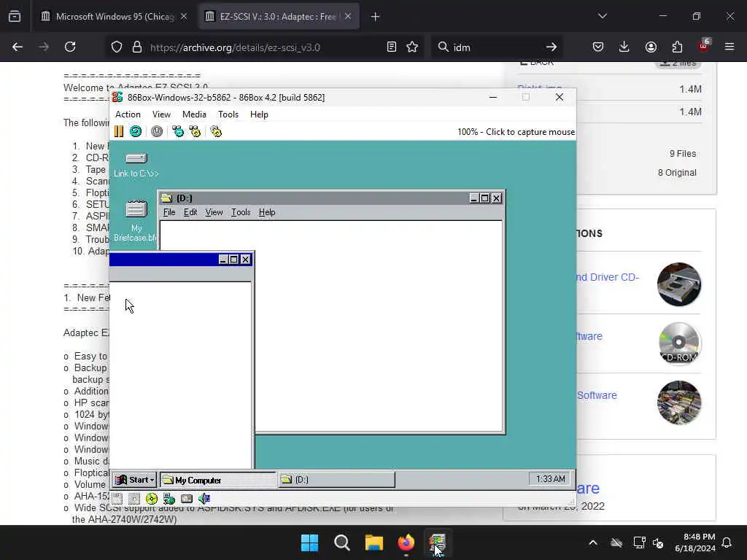Open Media menu in 86Box

pos(194,114)
